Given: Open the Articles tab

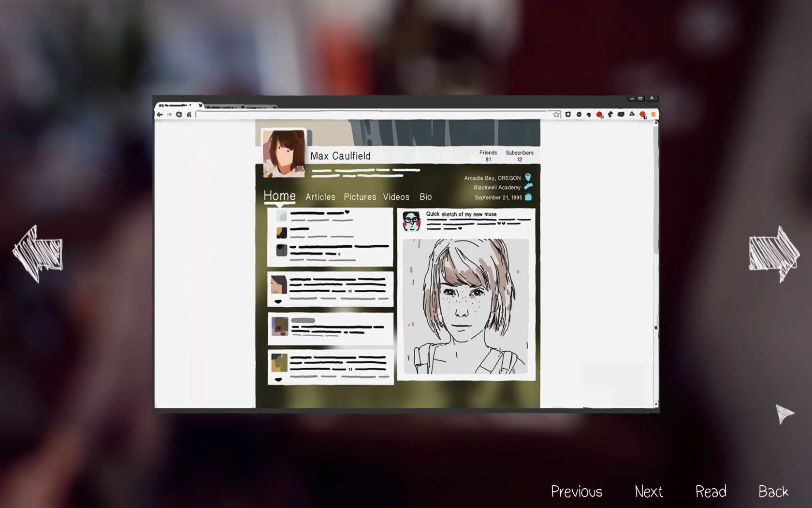Looking at the screenshot, I should click(x=320, y=197).
